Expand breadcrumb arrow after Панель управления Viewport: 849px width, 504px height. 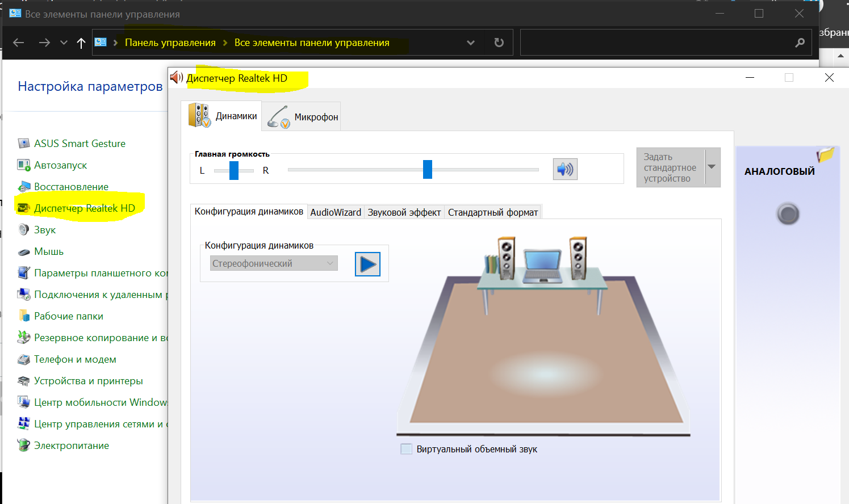tap(225, 43)
